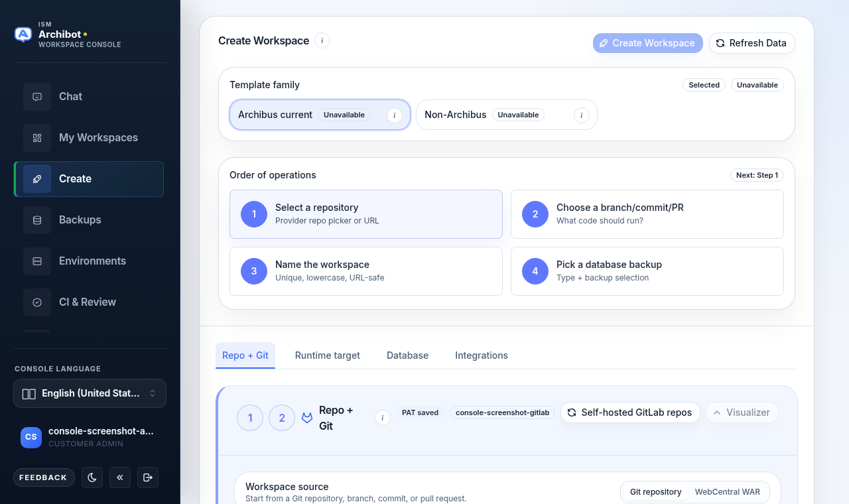
Task: Toggle dark mode moon icon
Action: (x=92, y=477)
